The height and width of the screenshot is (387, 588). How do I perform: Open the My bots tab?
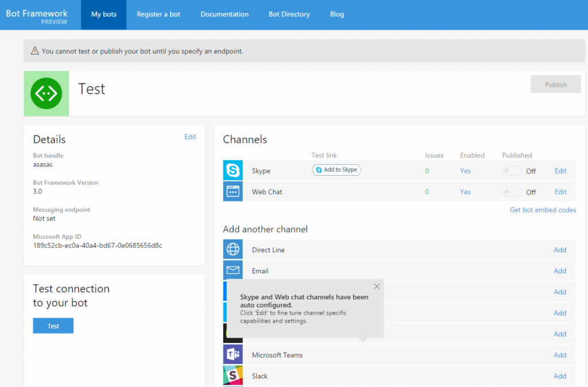point(104,14)
